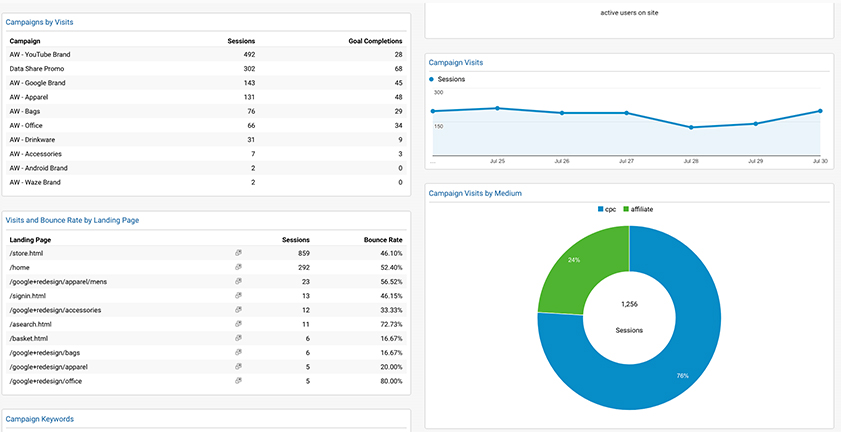The width and height of the screenshot is (841, 432).
Task: Click the Goal Completions column header
Action: [x=375, y=41]
